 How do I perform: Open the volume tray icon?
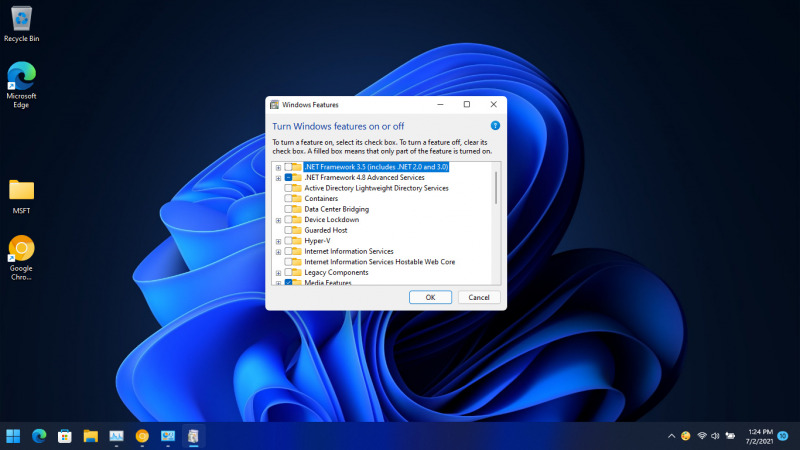click(x=715, y=436)
